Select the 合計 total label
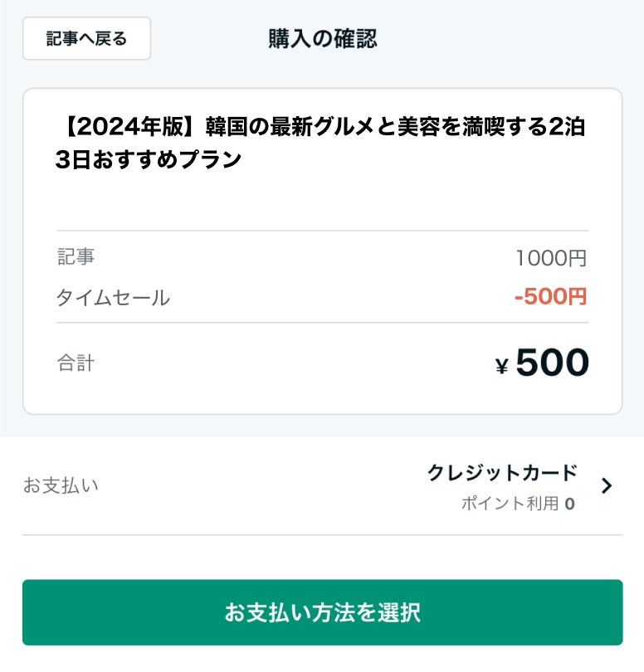644x672 pixels. (76, 363)
